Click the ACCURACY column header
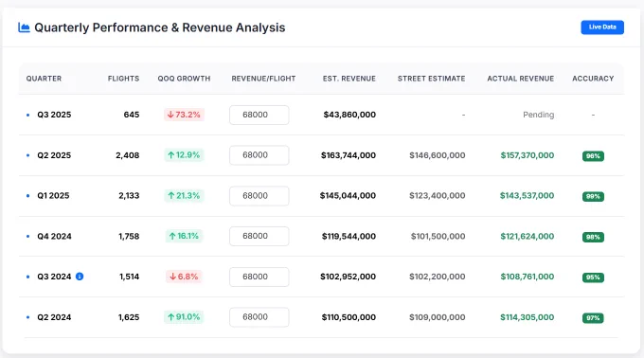 [x=593, y=79]
